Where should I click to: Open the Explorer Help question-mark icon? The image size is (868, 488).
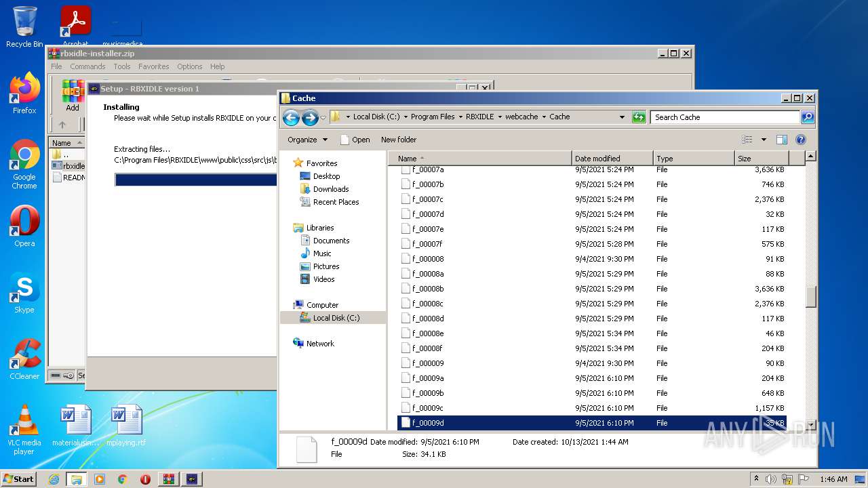pyautogui.click(x=800, y=140)
